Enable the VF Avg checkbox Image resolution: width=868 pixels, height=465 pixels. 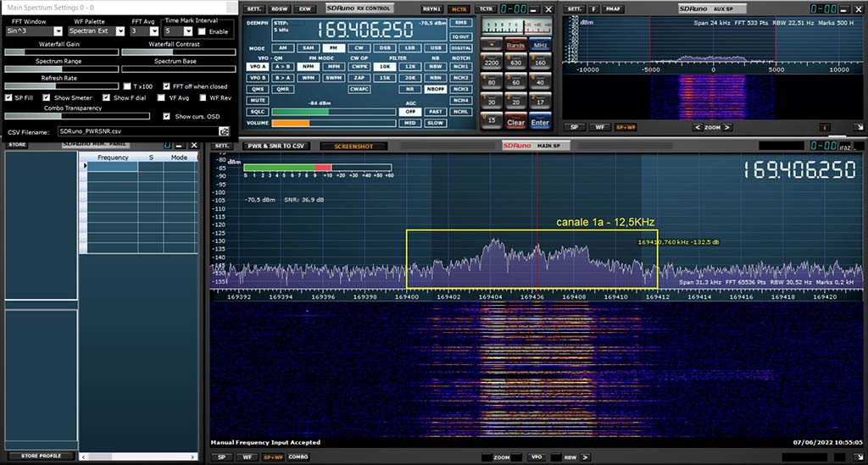(161, 98)
